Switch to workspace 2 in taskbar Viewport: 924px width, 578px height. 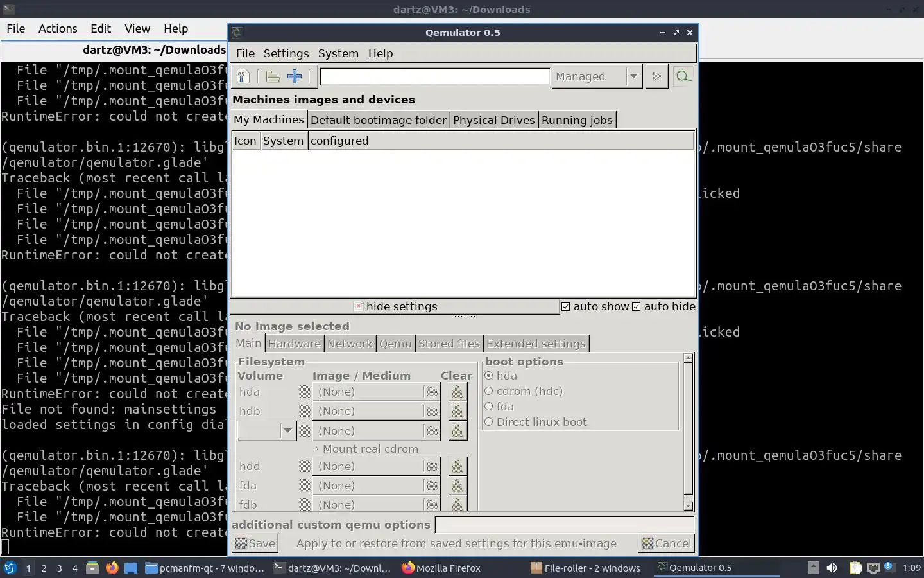point(44,568)
